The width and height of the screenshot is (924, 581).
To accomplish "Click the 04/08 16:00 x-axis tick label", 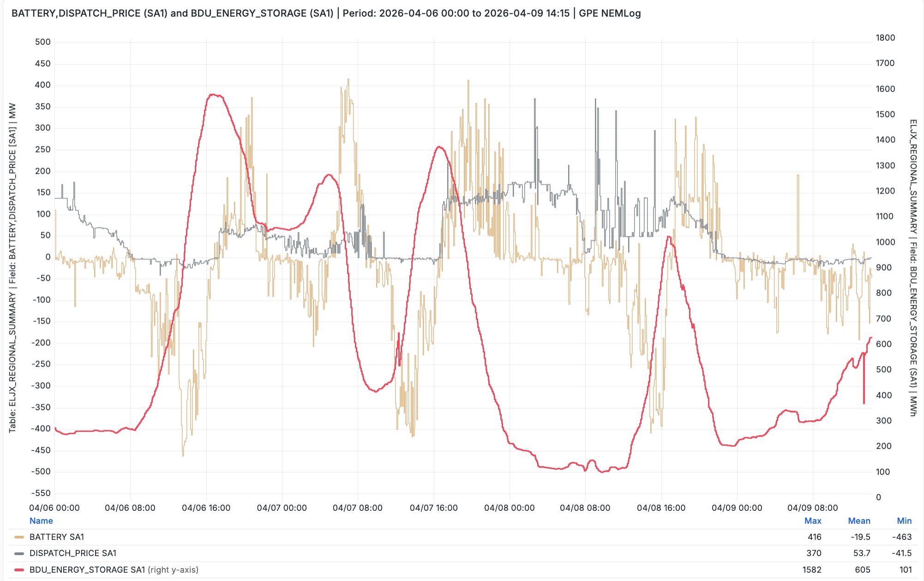I will (661, 508).
